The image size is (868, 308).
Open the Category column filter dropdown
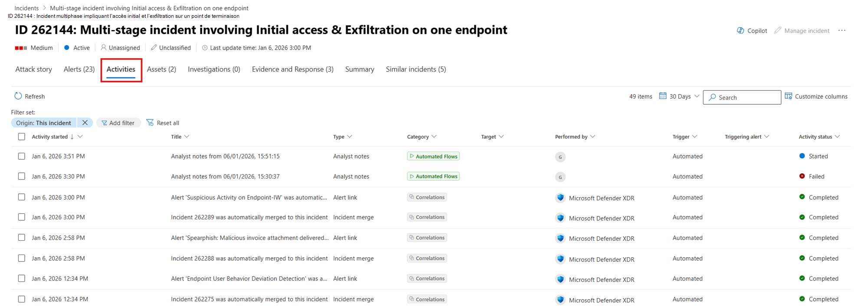(434, 136)
